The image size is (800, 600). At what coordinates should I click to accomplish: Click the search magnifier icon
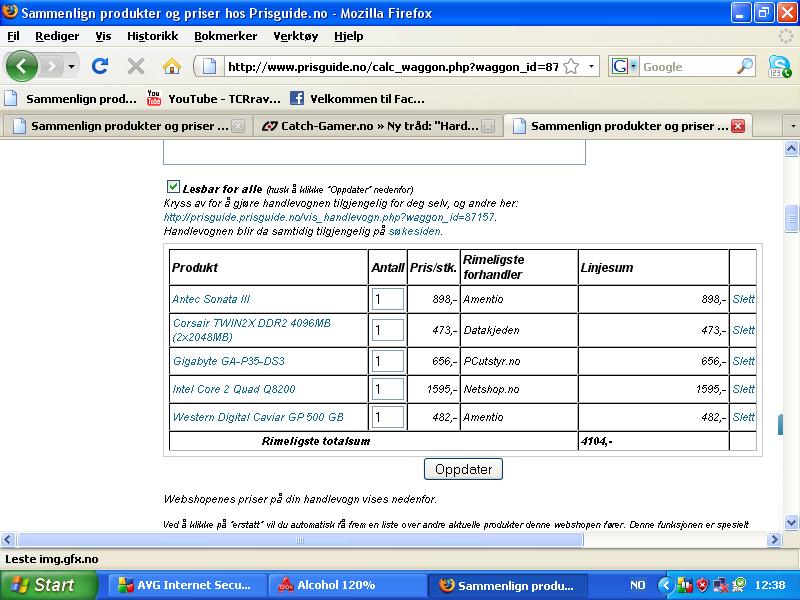745,66
